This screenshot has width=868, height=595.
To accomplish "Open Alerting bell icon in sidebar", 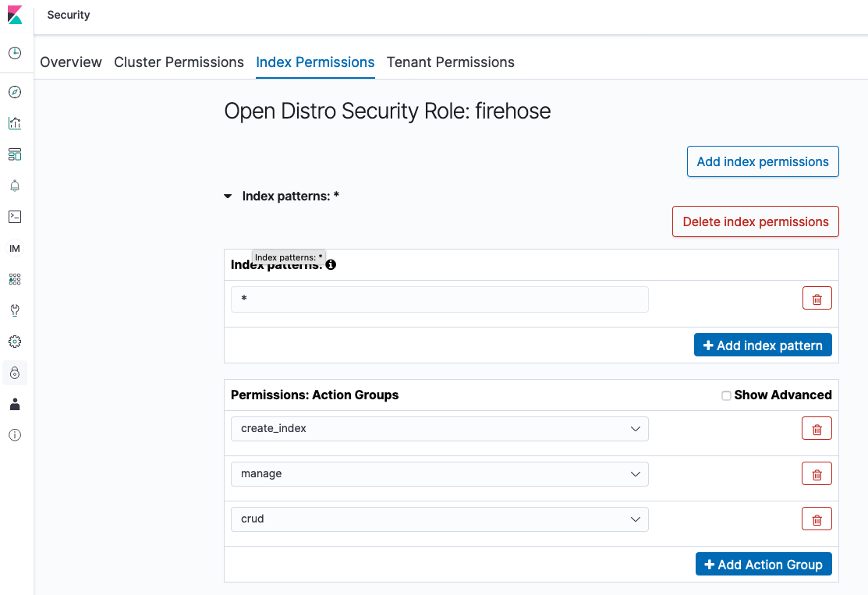I will click(x=15, y=186).
